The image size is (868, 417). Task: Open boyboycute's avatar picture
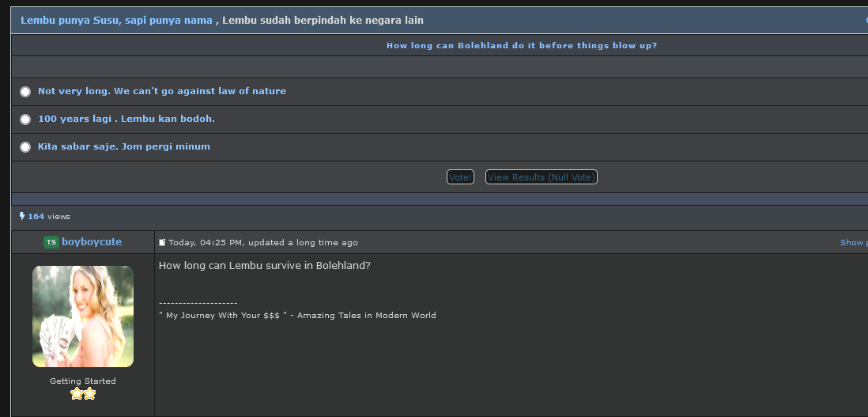[83, 317]
